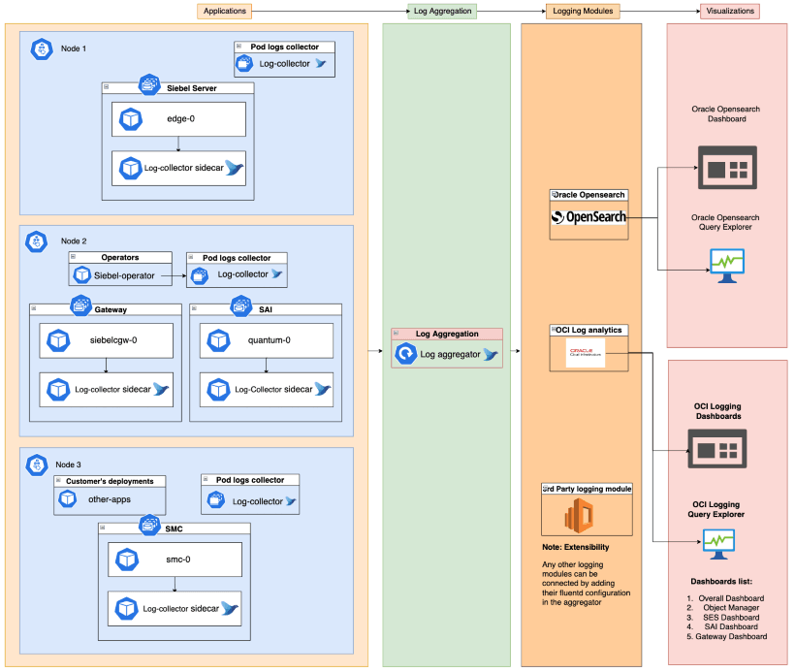Select the quantum-0 pod cube icon
795x672 pixels.
pyautogui.click(x=219, y=340)
